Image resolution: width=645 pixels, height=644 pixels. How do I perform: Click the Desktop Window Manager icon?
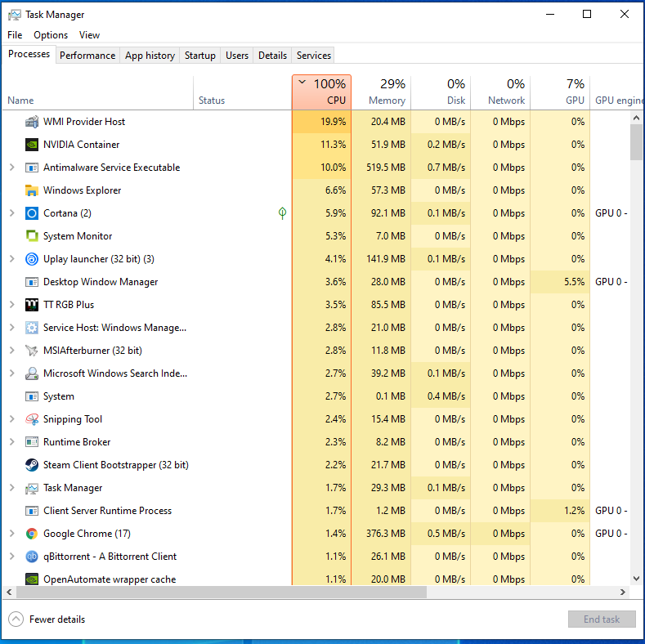pyautogui.click(x=32, y=282)
